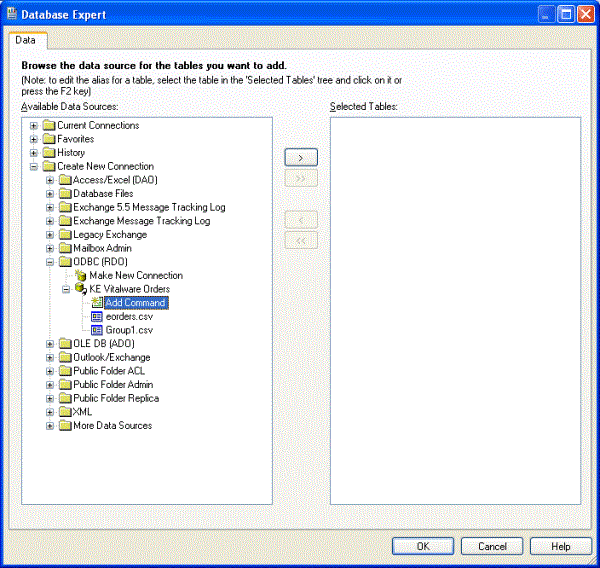Expand the Database Files node
600x568 pixels.
pyautogui.click(x=50, y=194)
